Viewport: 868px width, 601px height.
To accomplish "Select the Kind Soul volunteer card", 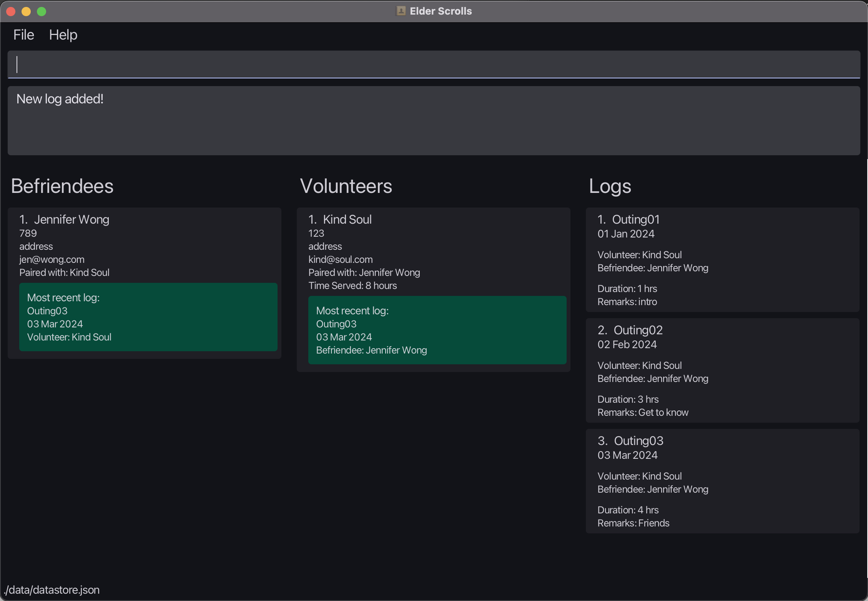I will pos(434,246).
